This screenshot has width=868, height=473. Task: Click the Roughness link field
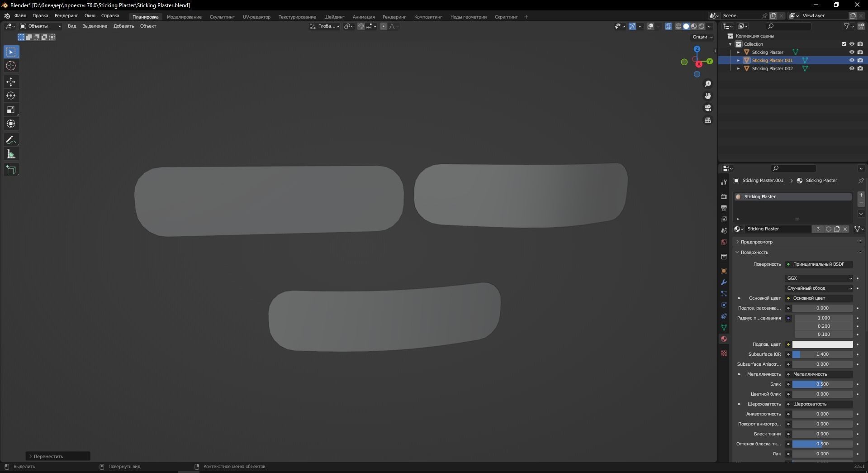[819, 404]
